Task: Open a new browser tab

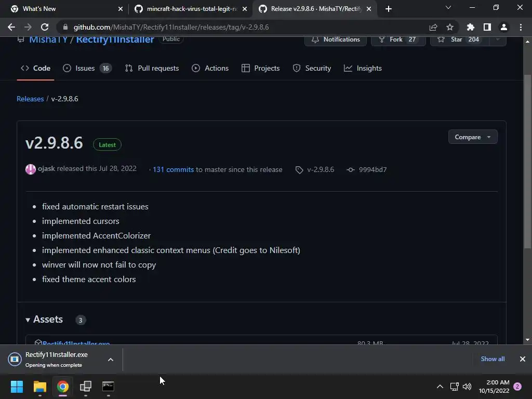Action: (x=389, y=9)
